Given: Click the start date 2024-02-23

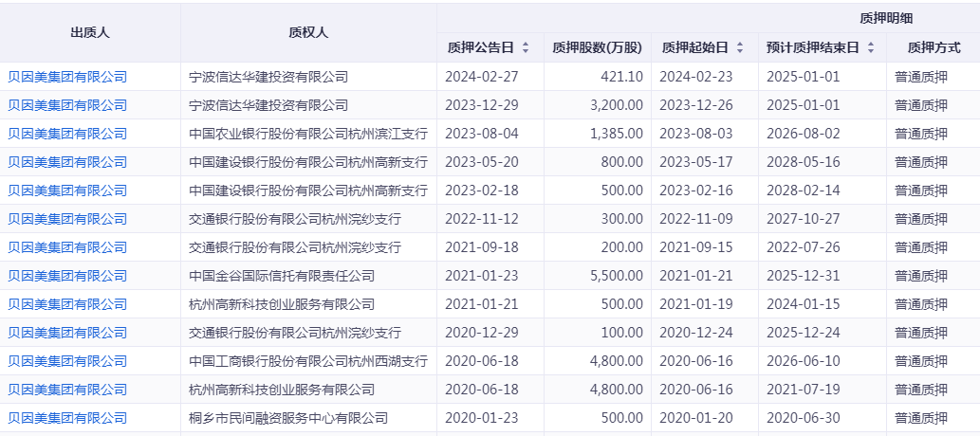Looking at the screenshot, I should [x=696, y=77].
